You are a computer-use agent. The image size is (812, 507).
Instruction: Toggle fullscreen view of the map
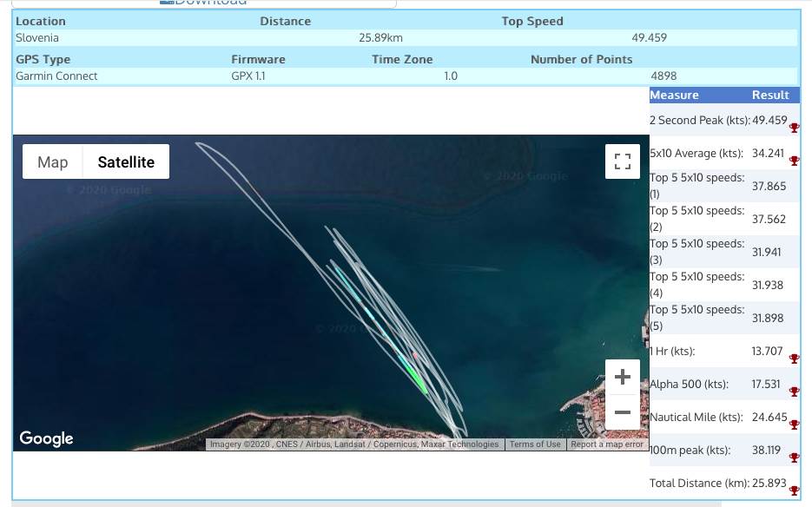tap(622, 161)
